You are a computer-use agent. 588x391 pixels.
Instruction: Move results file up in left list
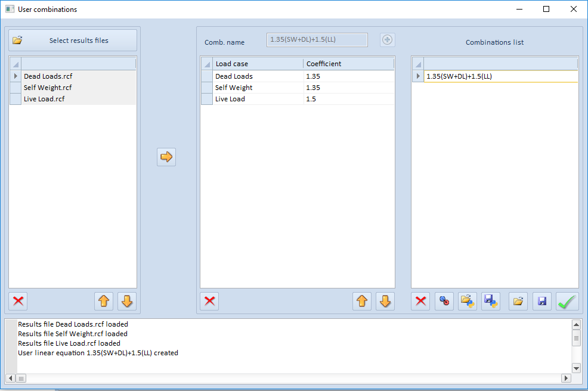pos(104,301)
